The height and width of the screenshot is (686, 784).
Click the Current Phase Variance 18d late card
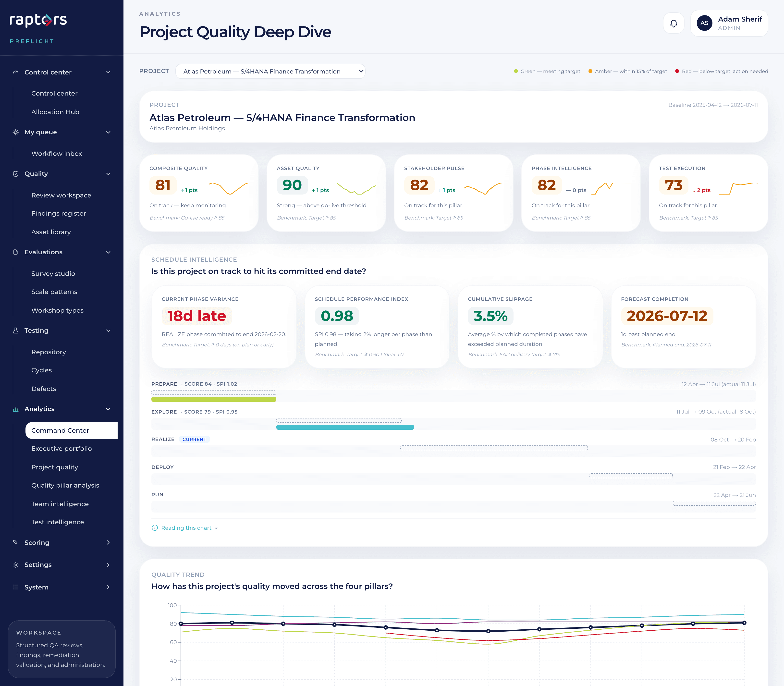224,327
